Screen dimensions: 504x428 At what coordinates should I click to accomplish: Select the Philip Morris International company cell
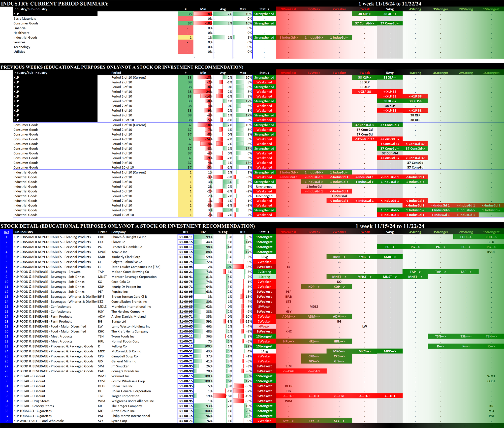tap(131, 416)
